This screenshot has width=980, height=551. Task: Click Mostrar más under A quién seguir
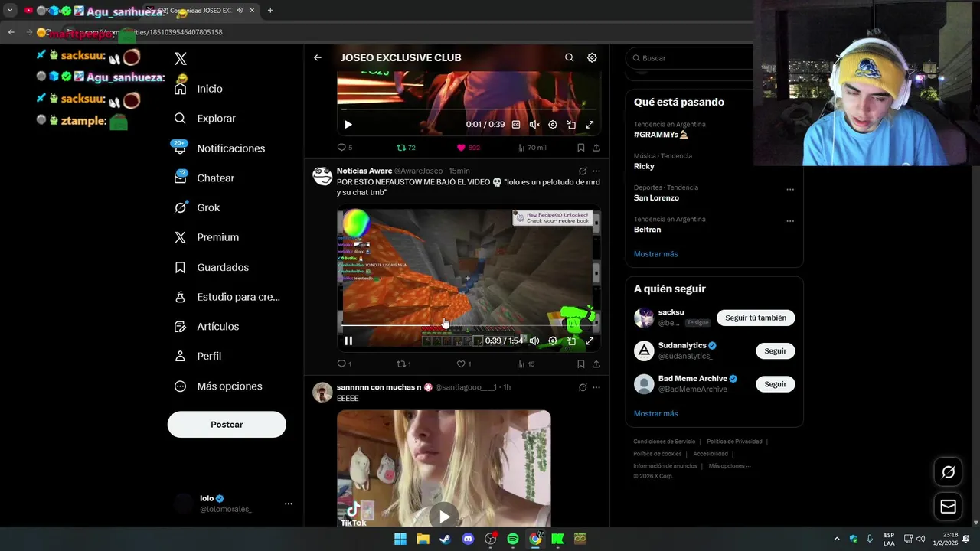(x=655, y=414)
